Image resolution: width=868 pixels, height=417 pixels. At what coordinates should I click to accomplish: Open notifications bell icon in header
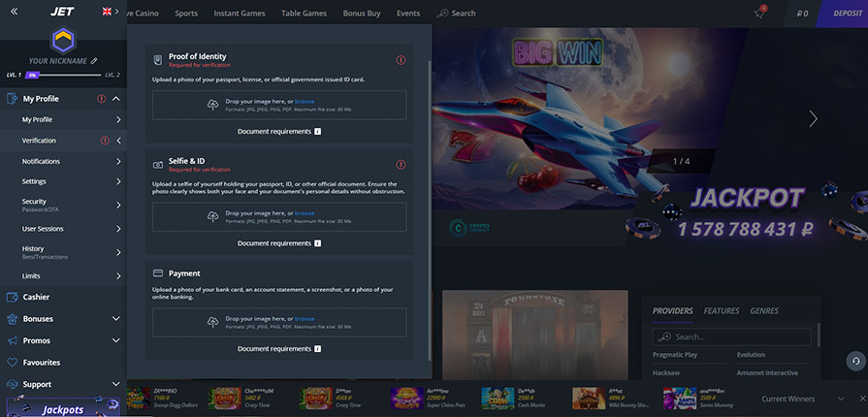(759, 14)
